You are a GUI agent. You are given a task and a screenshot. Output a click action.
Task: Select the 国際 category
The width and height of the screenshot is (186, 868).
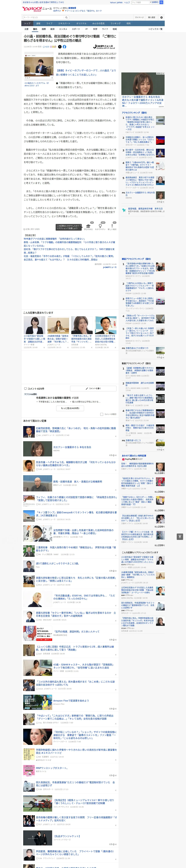coord(44,29)
